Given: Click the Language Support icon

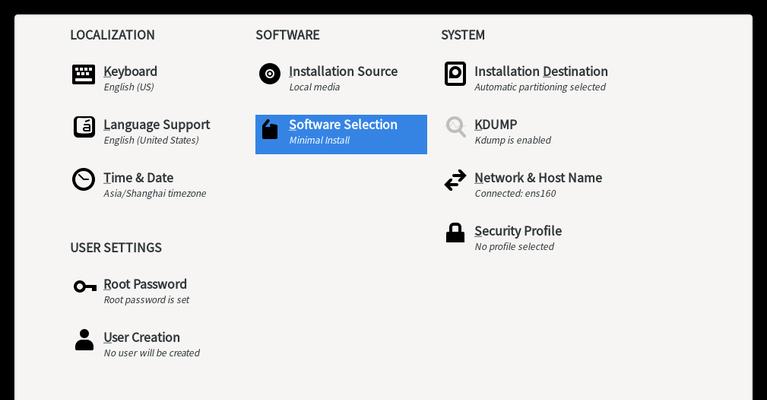Looking at the screenshot, I should (84, 127).
